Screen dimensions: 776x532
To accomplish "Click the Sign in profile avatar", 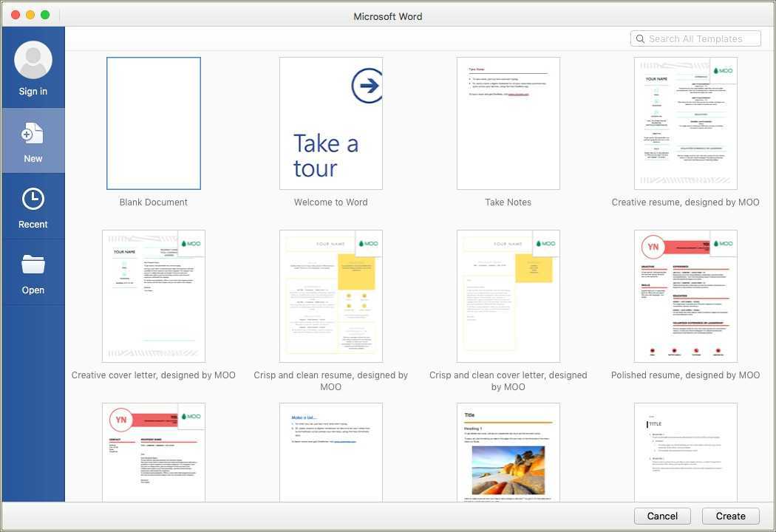I will pos(33,60).
